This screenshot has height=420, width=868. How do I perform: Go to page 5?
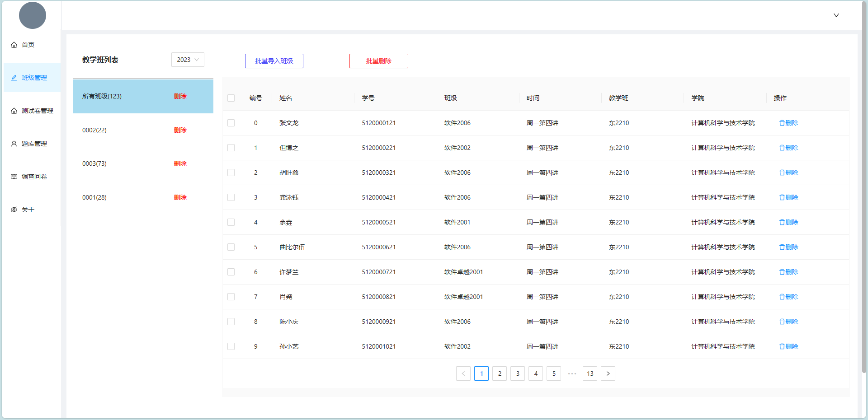point(554,373)
